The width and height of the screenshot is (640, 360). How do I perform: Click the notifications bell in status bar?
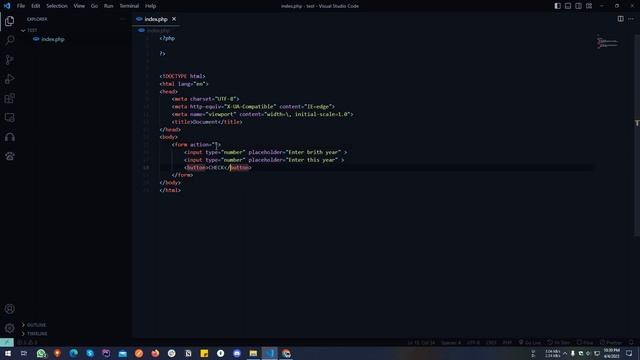coord(631,342)
